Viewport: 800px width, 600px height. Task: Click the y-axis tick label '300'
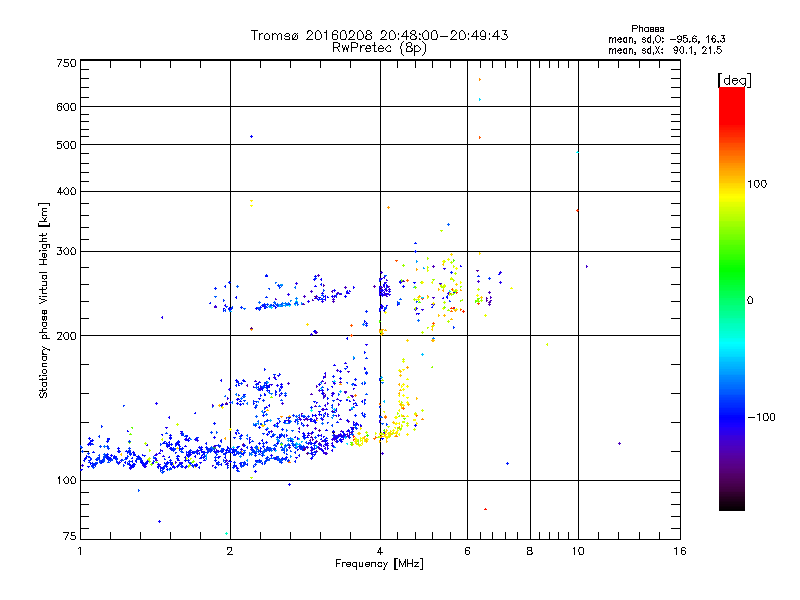click(66, 252)
